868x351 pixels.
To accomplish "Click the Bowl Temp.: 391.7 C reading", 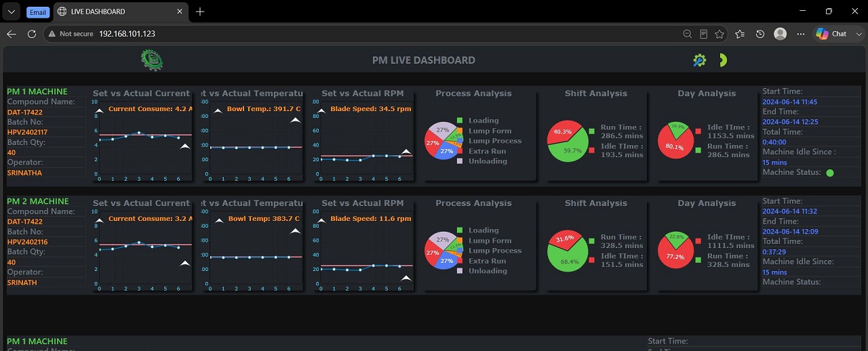I will click(x=264, y=108).
